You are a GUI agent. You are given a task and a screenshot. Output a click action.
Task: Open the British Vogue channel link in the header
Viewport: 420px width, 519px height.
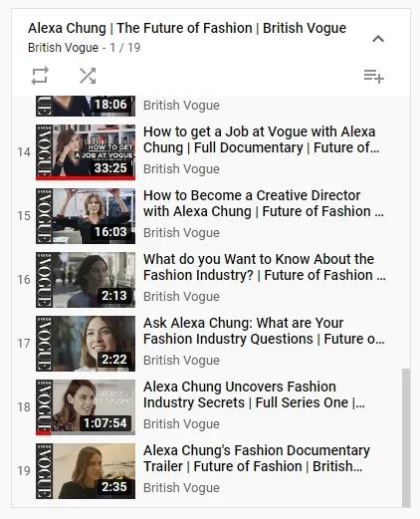(63, 48)
